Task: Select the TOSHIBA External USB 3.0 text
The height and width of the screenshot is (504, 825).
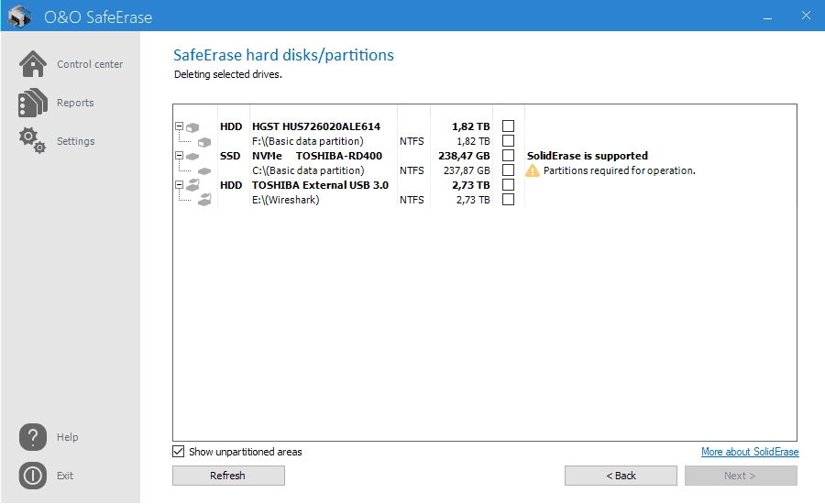Action: (x=321, y=185)
